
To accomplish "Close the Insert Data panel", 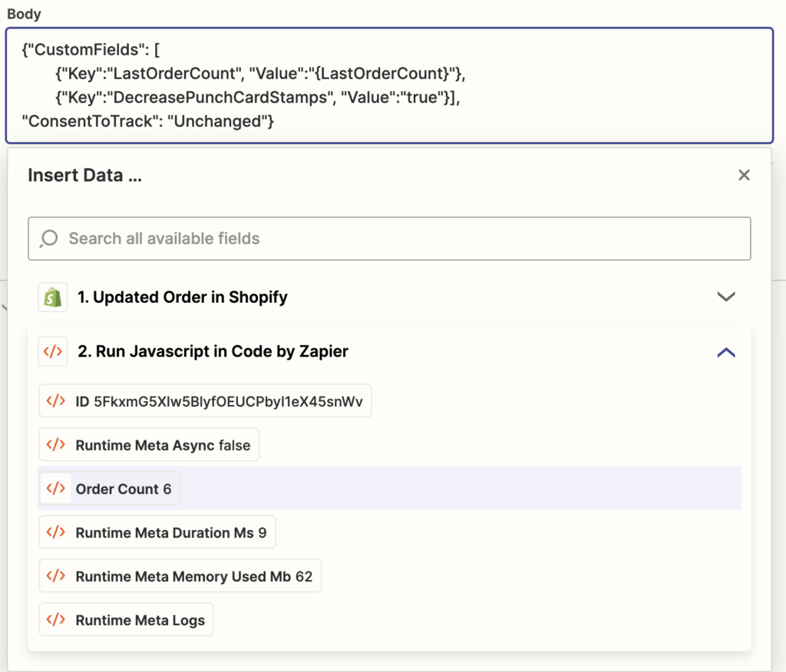I will (x=744, y=175).
